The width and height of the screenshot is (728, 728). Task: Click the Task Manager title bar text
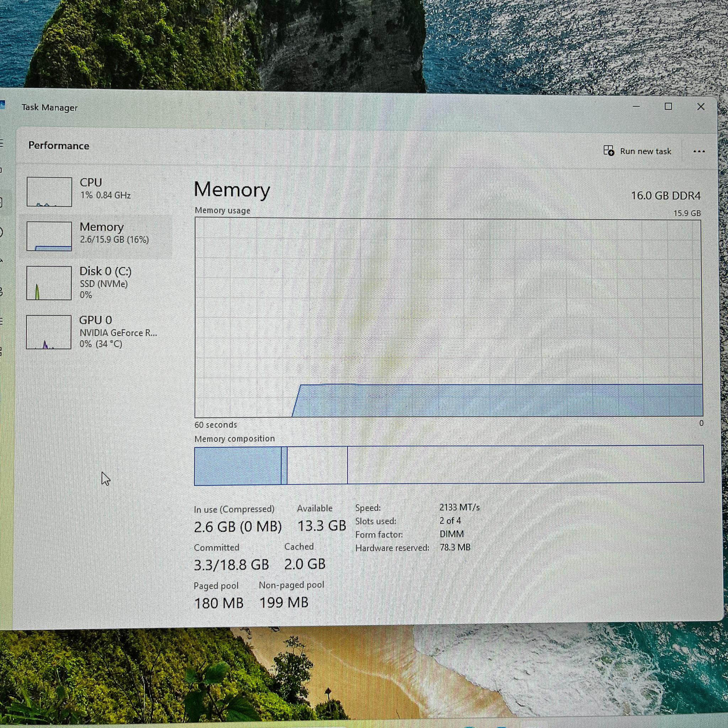(x=50, y=107)
